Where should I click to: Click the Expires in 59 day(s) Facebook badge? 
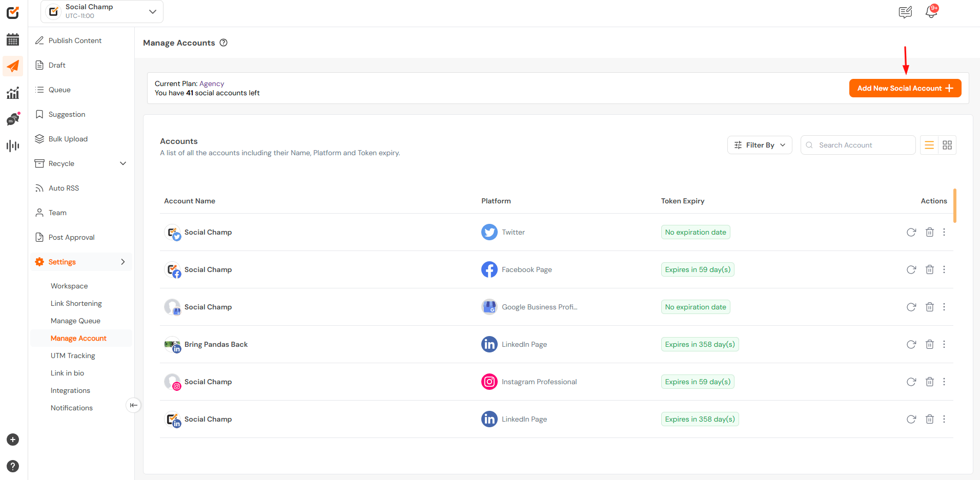click(698, 269)
